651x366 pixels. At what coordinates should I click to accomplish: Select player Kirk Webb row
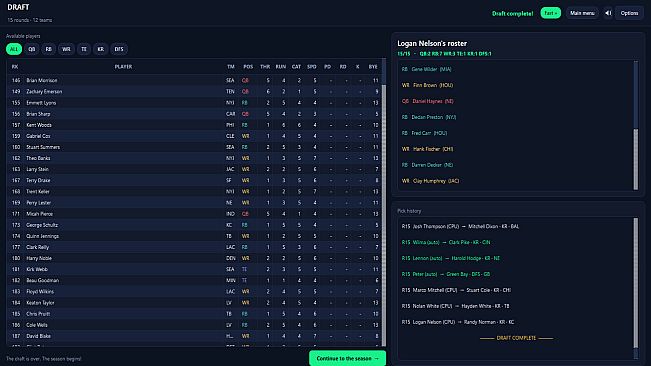193,269
